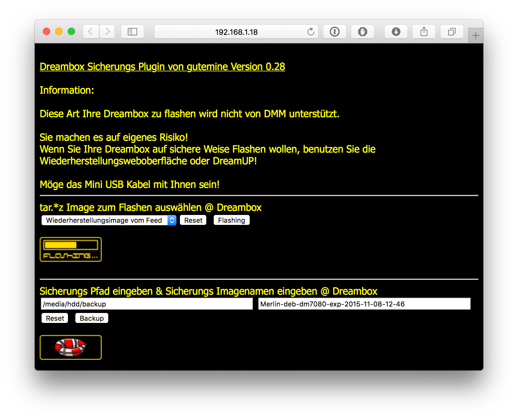518x420 pixels.
Task: Go forward with Safari forward arrow
Action: 107,32
